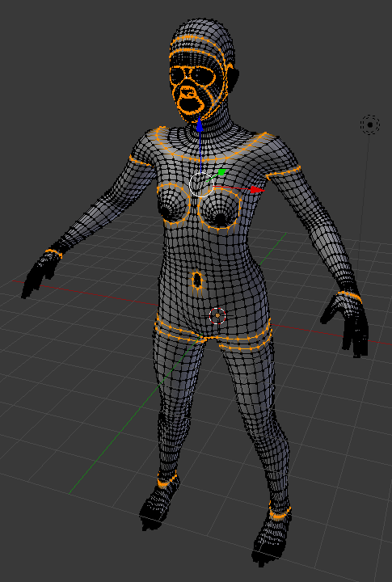Click the green Y-axis manipulator handle
The image size is (392, 582).
pyautogui.click(x=221, y=172)
